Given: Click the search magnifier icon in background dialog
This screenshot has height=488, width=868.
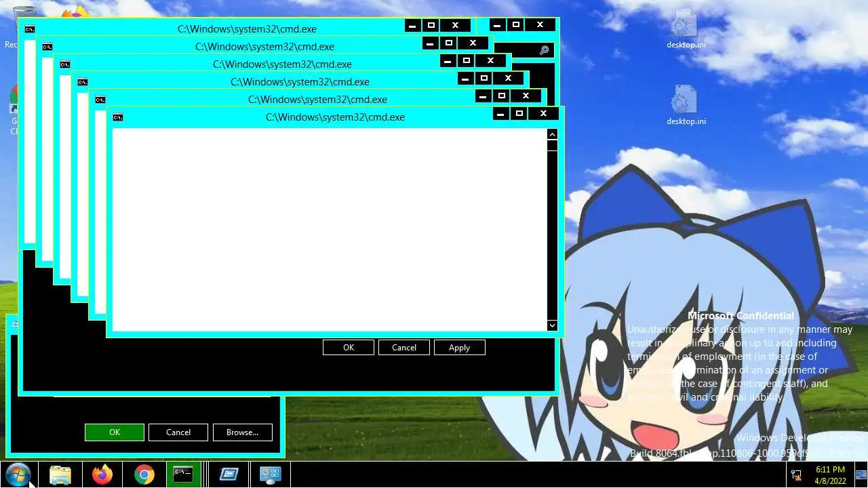Looking at the screenshot, I should pyautogui.click(x=544, y=51).
